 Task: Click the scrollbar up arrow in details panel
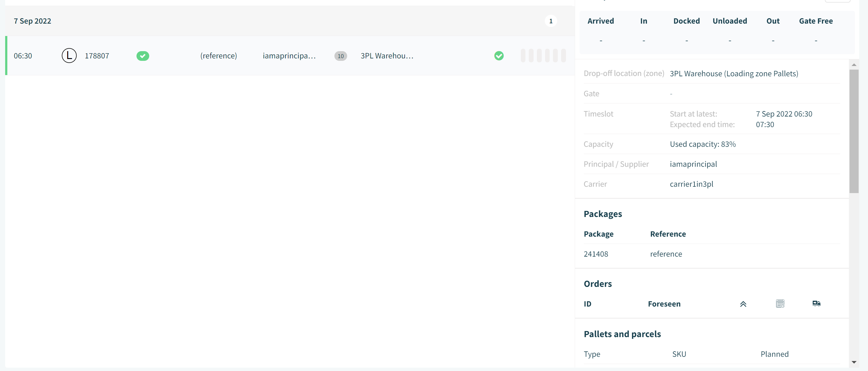854,65
